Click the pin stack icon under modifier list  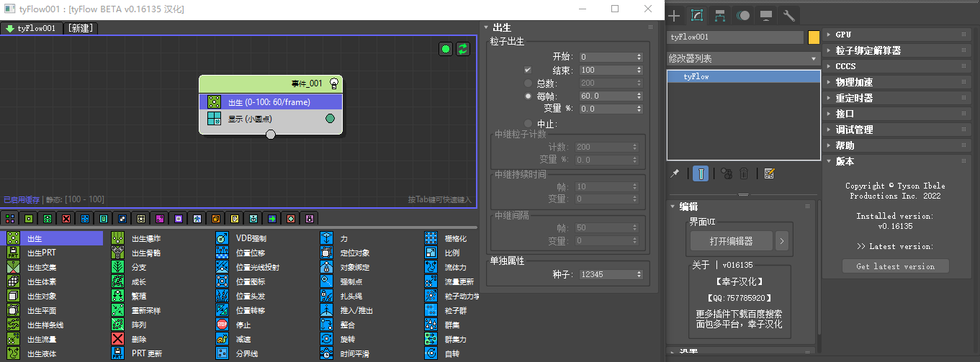point(675,173)
